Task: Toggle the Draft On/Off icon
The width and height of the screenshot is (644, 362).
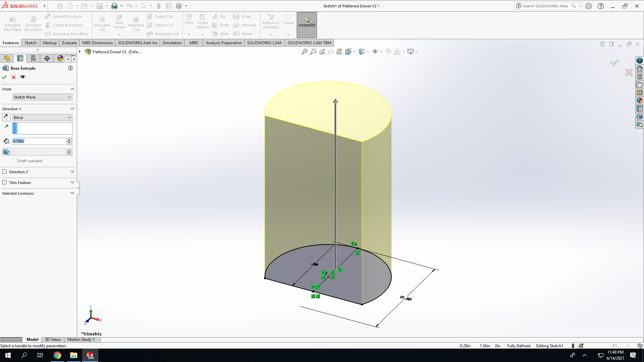Action: pos(6,152)
